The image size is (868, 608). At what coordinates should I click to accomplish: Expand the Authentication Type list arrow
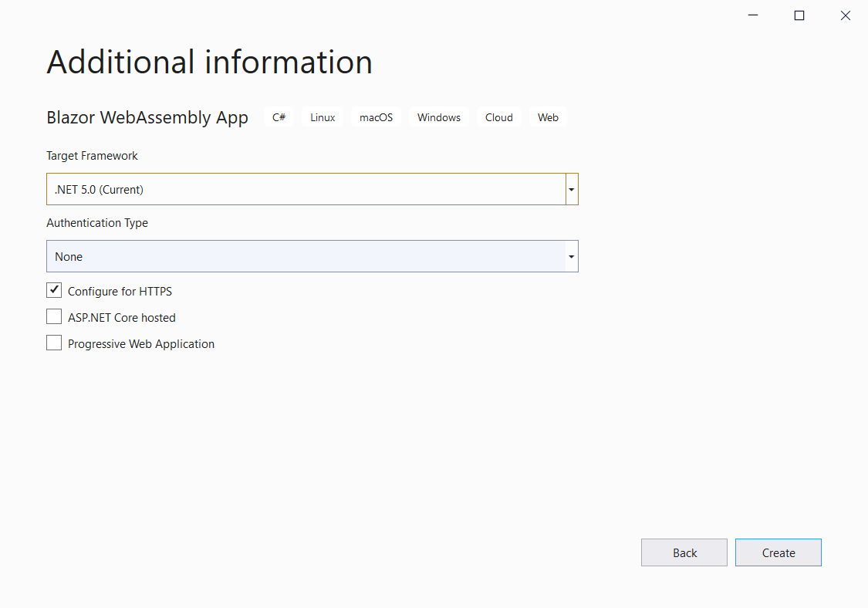pyautogui.click(x=571, y=256)
